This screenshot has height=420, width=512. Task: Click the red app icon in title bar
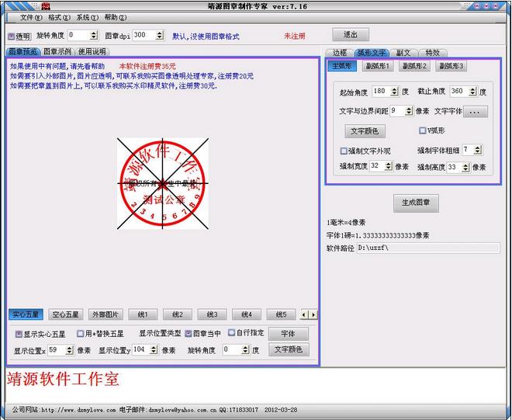click(33, 5)
